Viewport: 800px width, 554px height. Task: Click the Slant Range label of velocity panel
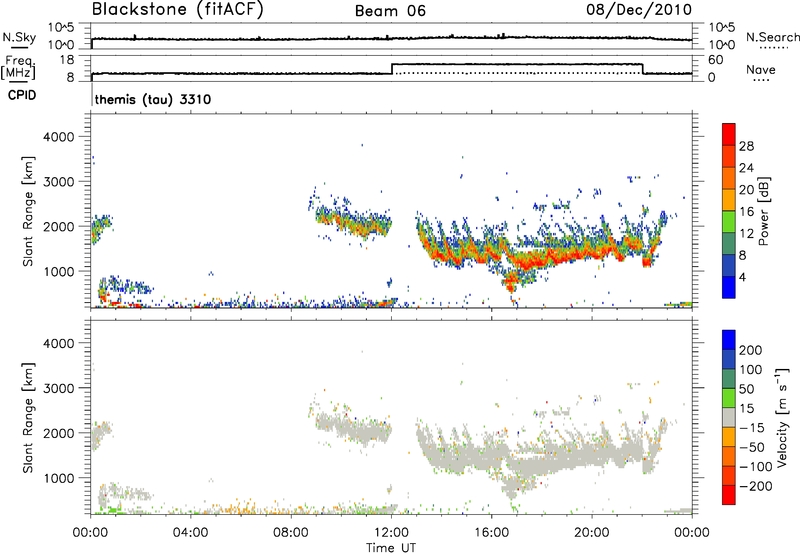(28, 418)
